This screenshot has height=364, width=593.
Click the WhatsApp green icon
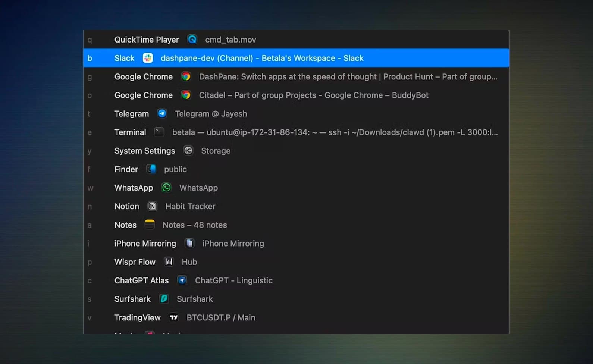tap(166, 188)
